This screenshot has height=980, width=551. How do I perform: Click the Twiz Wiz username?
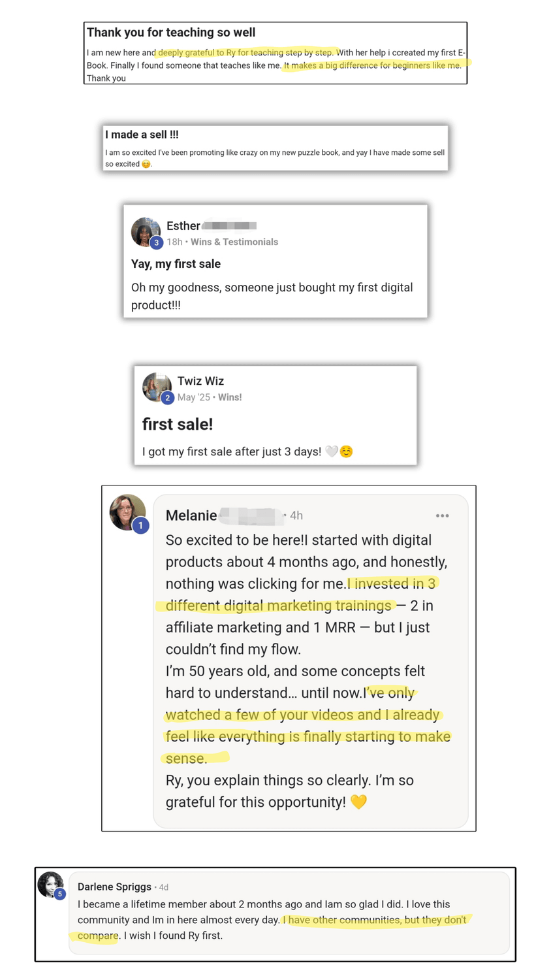200,381
